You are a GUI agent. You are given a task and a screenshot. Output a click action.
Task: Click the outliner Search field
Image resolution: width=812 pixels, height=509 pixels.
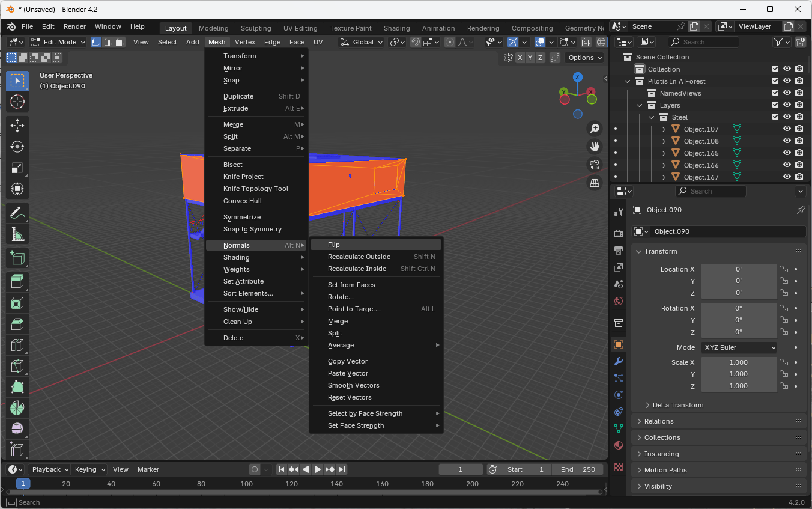pyautogui.click(x=703, y=42)
